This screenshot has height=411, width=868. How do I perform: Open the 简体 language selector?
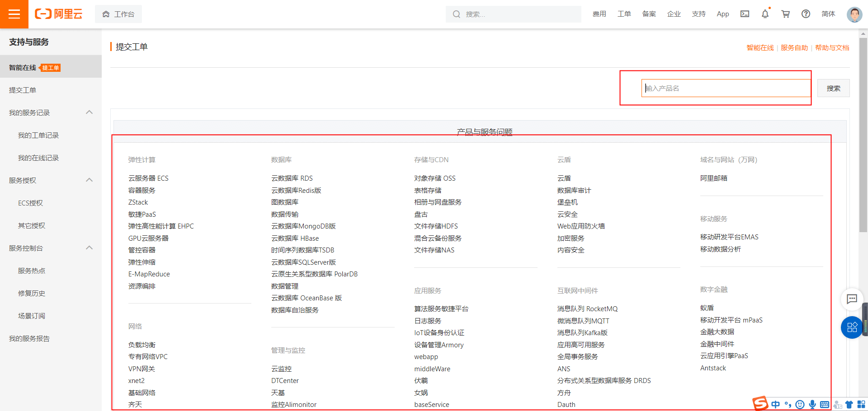(828, 14)
